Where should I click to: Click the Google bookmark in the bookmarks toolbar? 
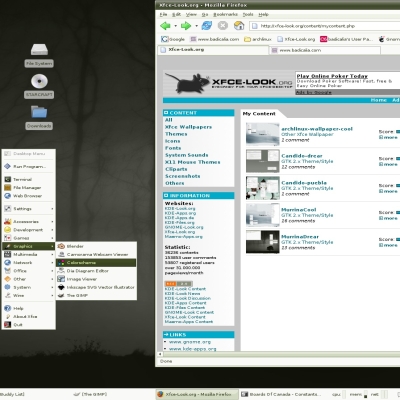click(173, 39)
